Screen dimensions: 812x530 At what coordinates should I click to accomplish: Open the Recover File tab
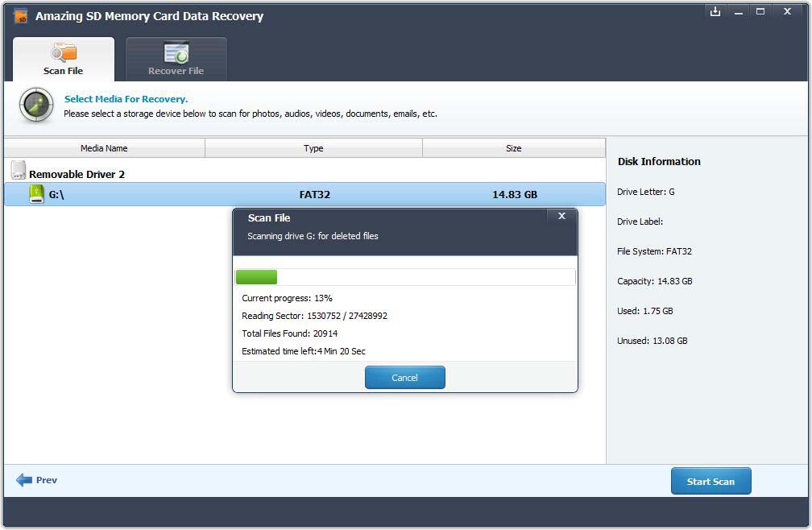point(176,59)
